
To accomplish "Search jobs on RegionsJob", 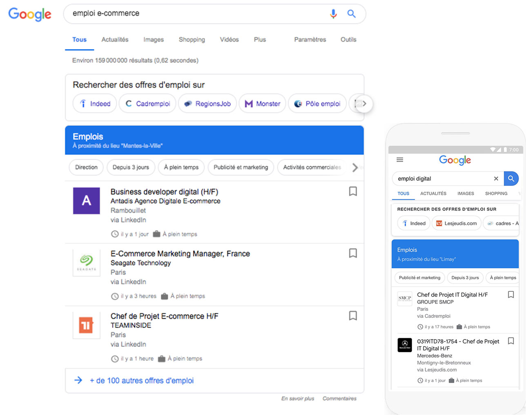I will 207,104.
